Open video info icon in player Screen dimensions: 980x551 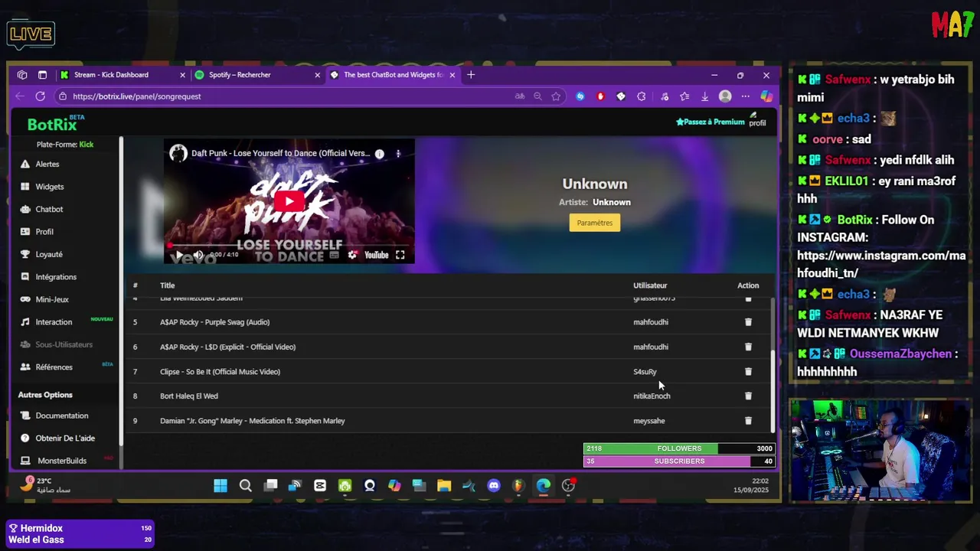(379, 153)
